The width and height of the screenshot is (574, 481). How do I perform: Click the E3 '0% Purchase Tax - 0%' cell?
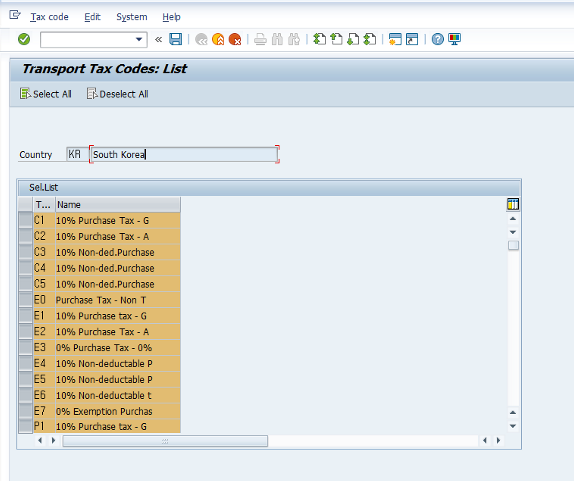(x=118, y=348)
